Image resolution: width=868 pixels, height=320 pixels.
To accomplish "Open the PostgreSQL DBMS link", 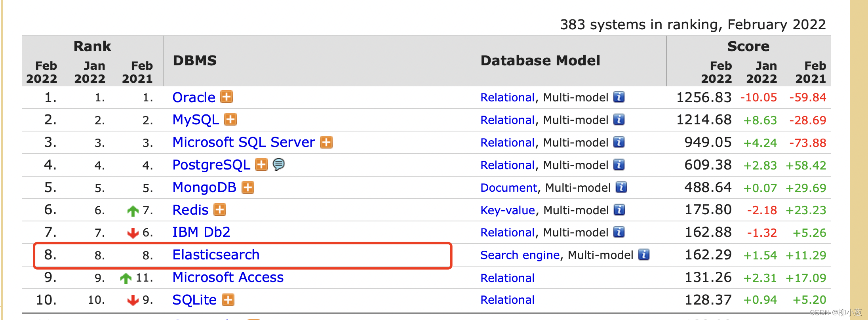I will tap(211, 165).
